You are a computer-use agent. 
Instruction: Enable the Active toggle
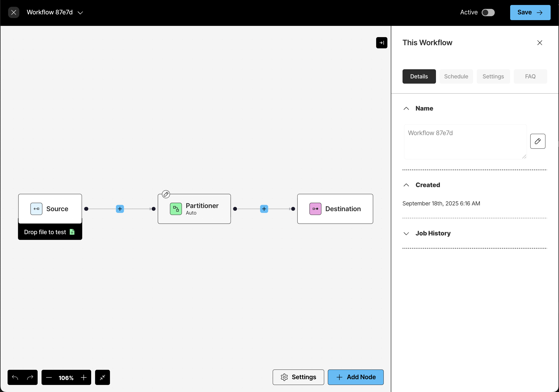[x=488, y=12]
